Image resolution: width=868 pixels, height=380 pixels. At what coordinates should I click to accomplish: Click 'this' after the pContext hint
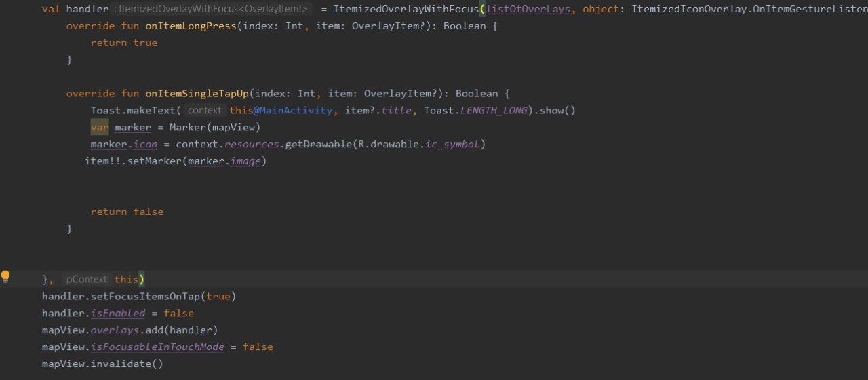click(127, 280)
